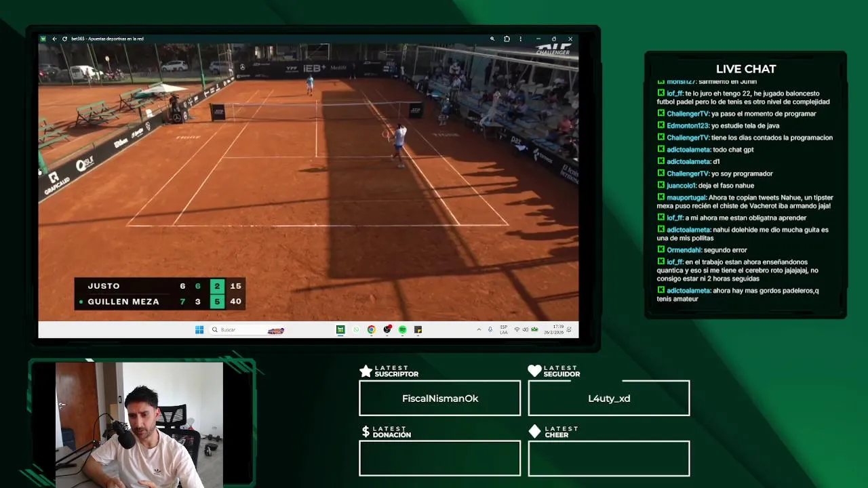
Task: Click the heart icon beside Latest Seguidor
Action: pos(534,371)
